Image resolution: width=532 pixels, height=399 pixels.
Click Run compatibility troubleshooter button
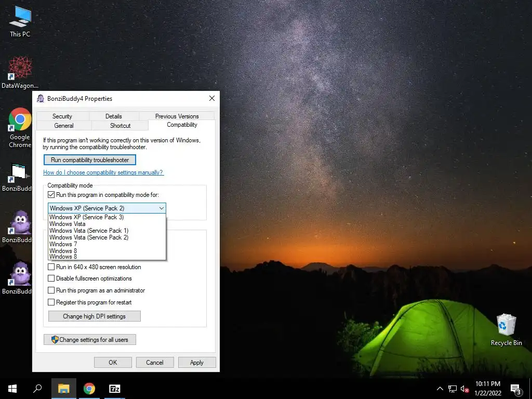(90, 160)
